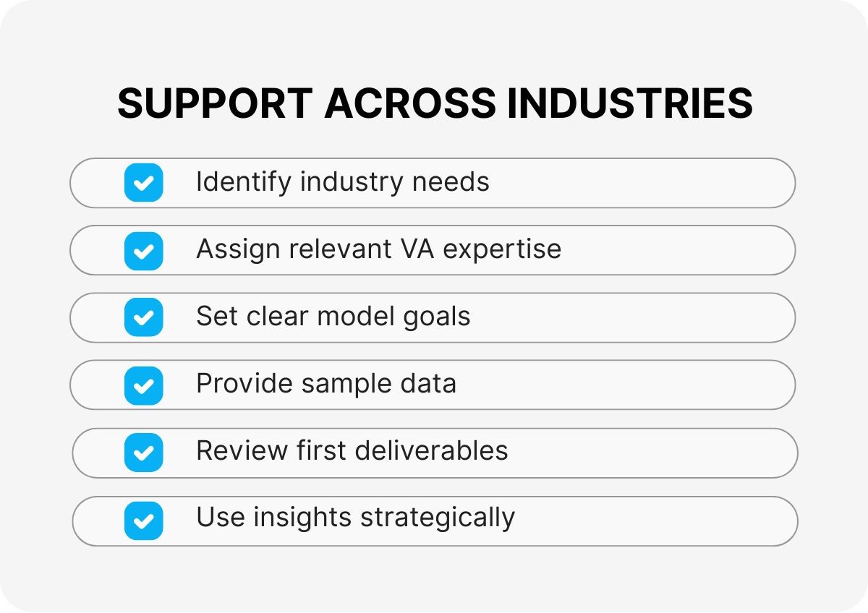Select the 'Assign relevant VA expertise' label
The height and width of the screenshot is (613, 868).
378,249
